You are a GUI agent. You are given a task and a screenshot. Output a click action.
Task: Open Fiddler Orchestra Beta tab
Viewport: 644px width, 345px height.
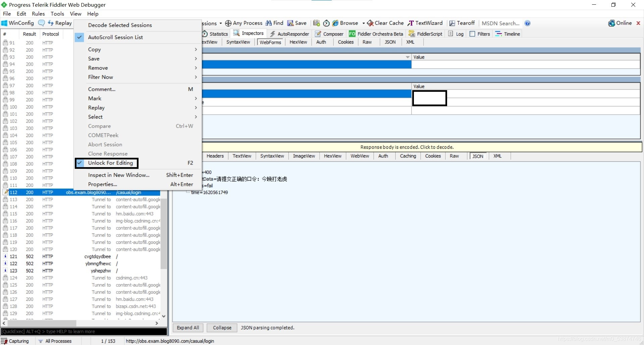[x=376, y=34]
